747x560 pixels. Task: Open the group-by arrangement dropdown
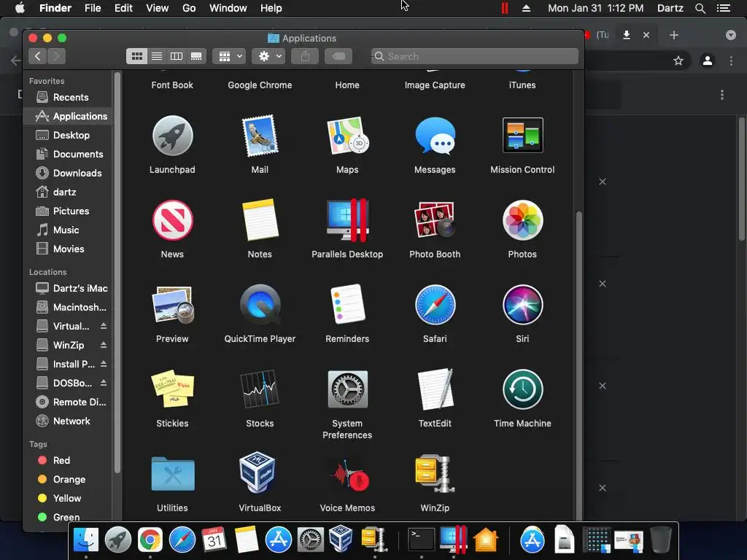[x=230, y=56]
